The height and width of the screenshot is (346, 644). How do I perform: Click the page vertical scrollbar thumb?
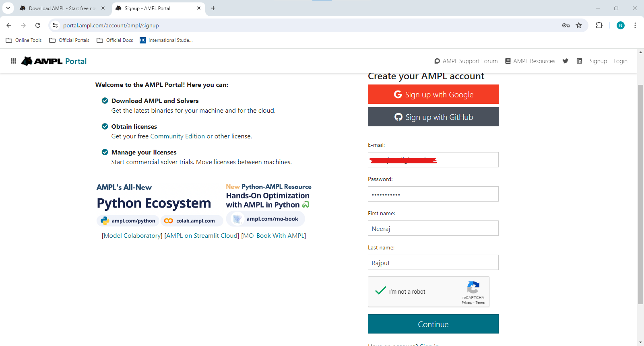640,195
